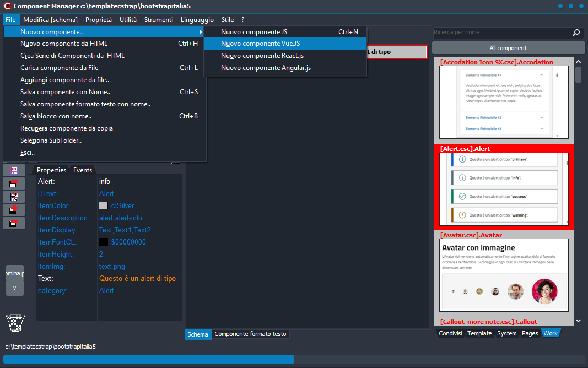Expand the Nuovo componente submenu arrow

201,32
